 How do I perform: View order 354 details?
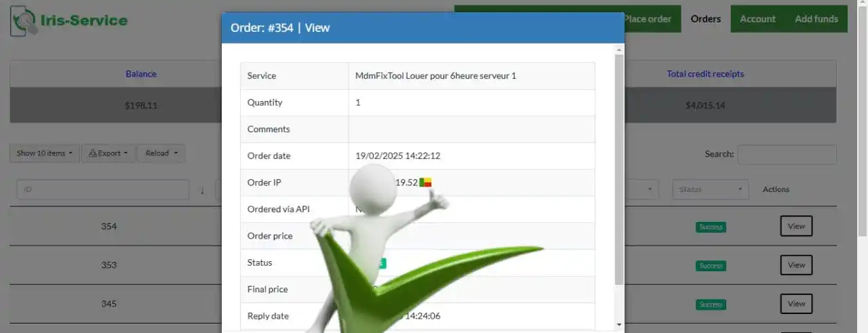(x=796, y=226)
